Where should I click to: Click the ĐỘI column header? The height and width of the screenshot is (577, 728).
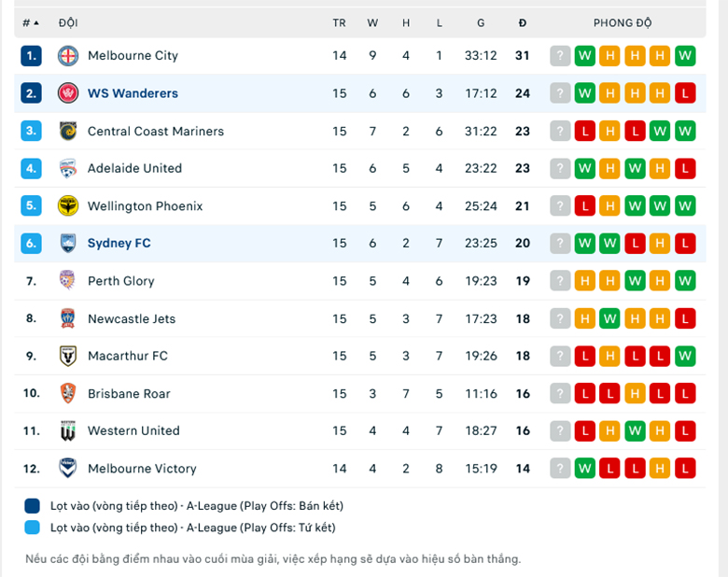click(67, 22)
